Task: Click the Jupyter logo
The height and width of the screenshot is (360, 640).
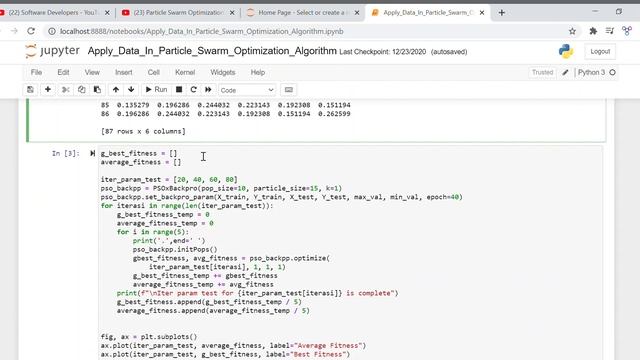Action: coord(52,51)
